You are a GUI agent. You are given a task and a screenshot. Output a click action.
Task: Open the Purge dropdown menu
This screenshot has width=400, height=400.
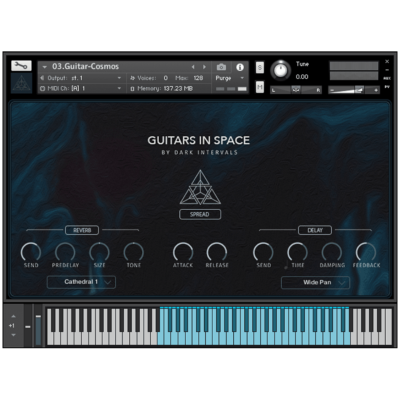tap(230, 78)
